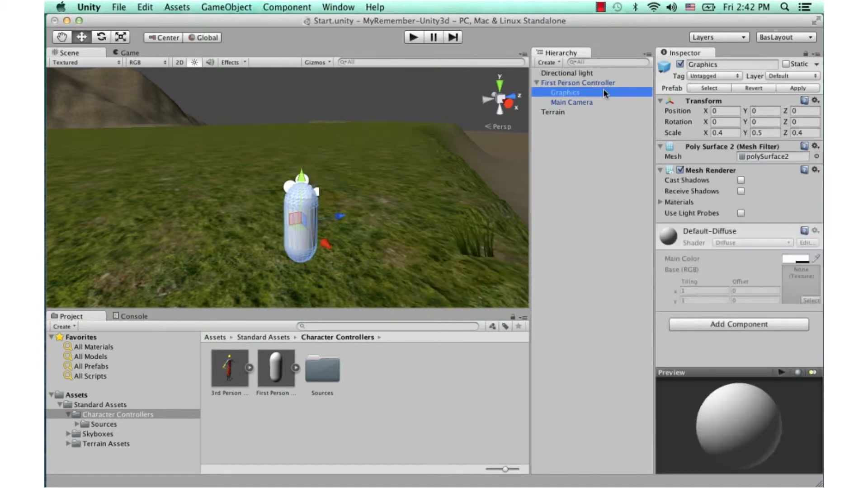Toggle 2D scene view mode

click(179, 62)
